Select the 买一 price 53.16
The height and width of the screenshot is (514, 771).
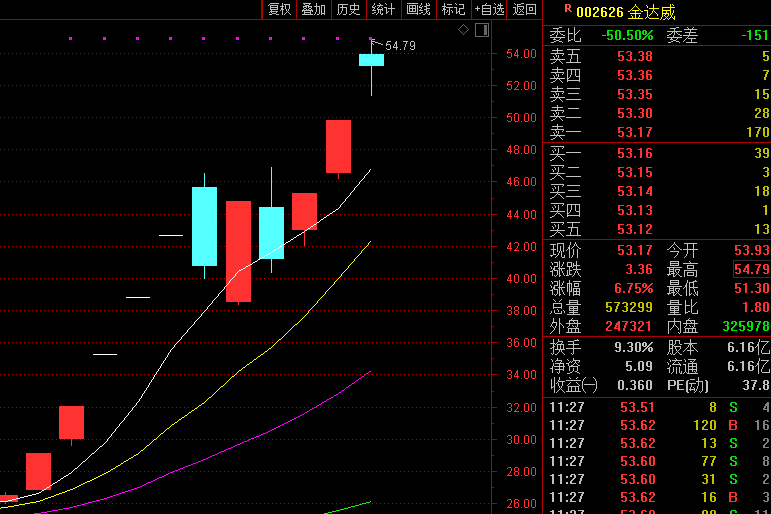635,153
